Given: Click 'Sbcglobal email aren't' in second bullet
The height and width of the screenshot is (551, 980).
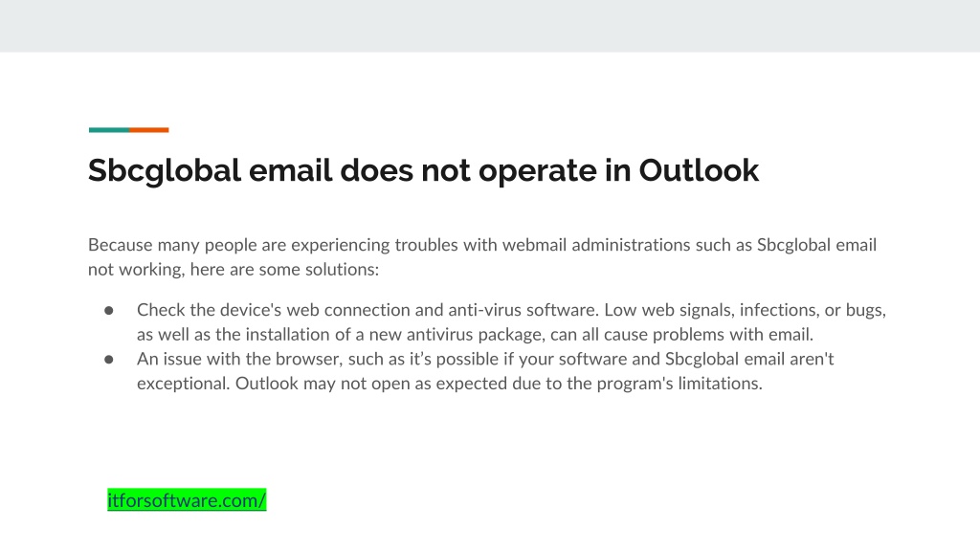Looking at the screenshot, I should pos(749,360).
